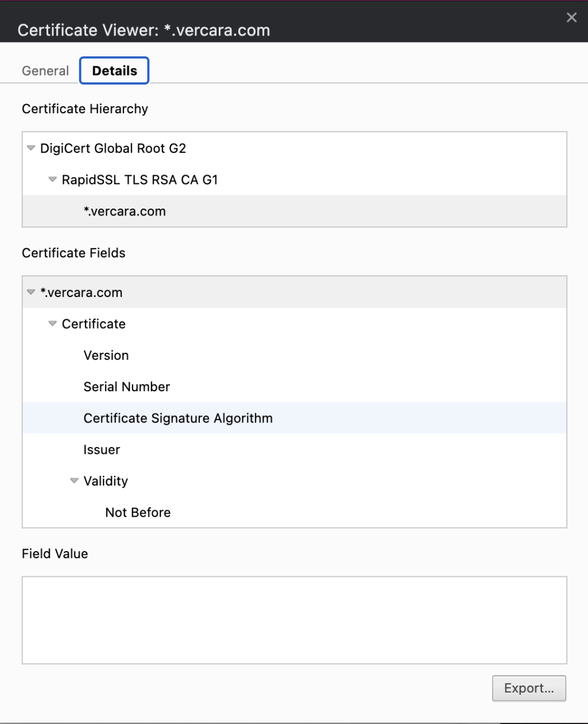Select the Not Before field

[137, 512]
